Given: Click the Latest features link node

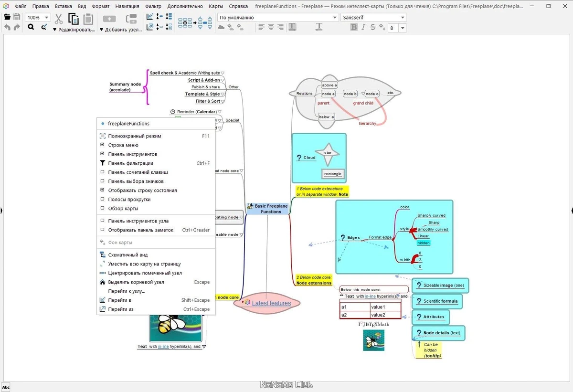Looking at the screenshot, I should [x=271, y=303].
